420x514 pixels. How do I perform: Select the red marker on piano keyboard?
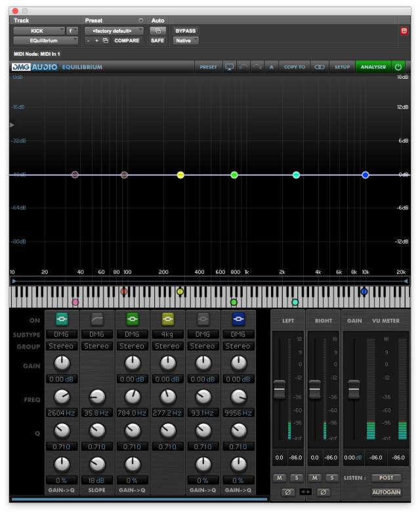point(124,291)
